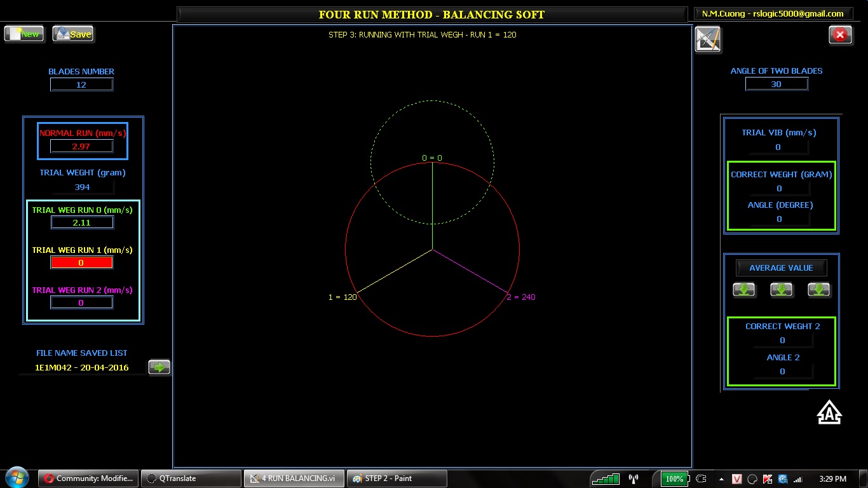Click the green signal strength bars icon
Image resolution: width=868 pixels, height=488 pixels.
coord(606,478)
